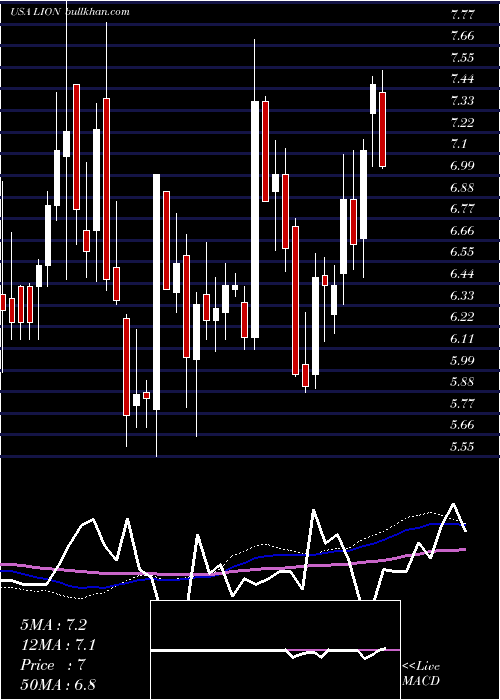Click the 7.66 price axis label
The height and width of the screenshot is (700, 500).
tap(462, 36)
